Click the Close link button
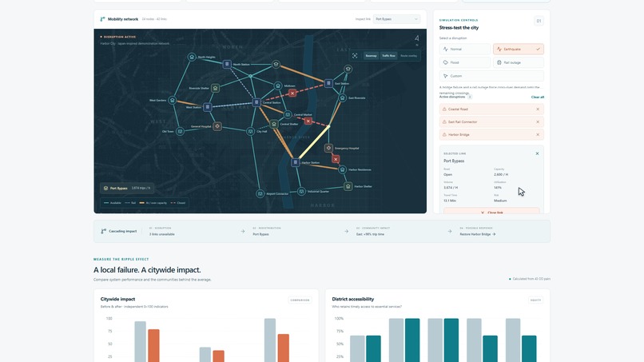 point(491,211)
